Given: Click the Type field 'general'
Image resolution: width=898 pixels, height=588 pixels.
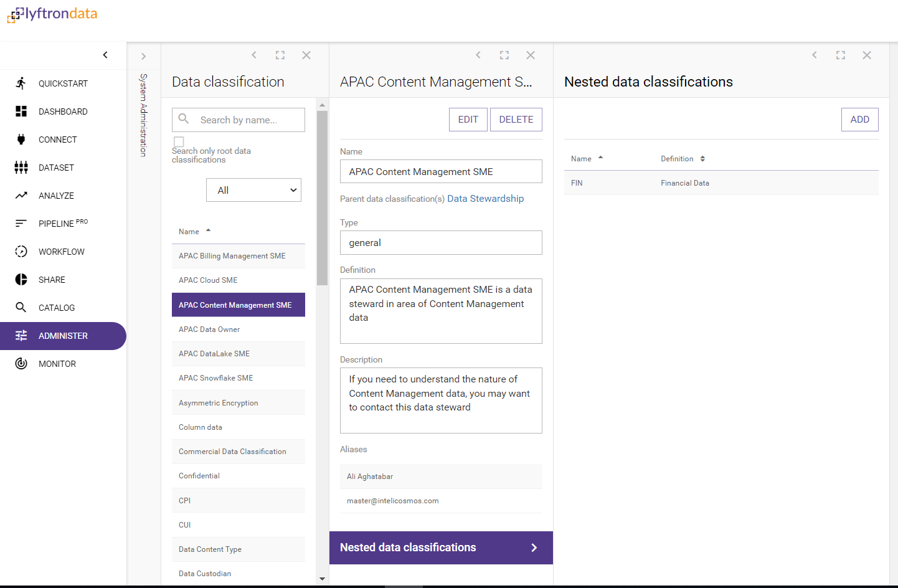Looking at the screenshot, I should click(x=441, y=242).
